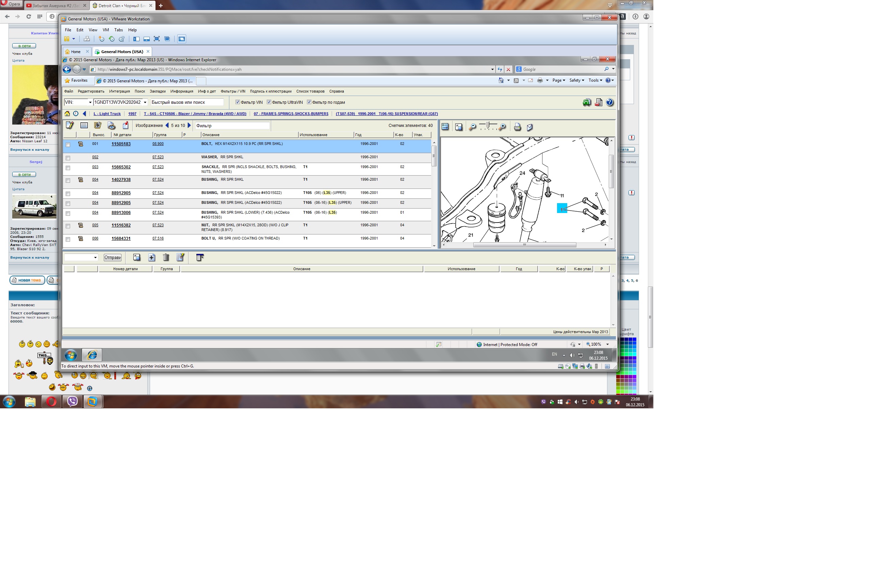The height and width of the screenshot is (588, 882).
Task: Print the parts illustration using printer icon
Action: pyautogui.click(x=517, y=127)
